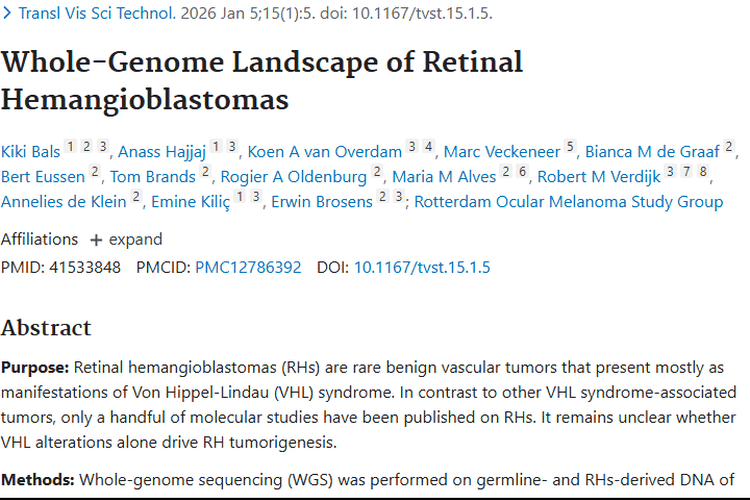Open author Kiki Bals link
This screenshot has height=500, width=750.
pyautogui.click(x=30, y=152)
